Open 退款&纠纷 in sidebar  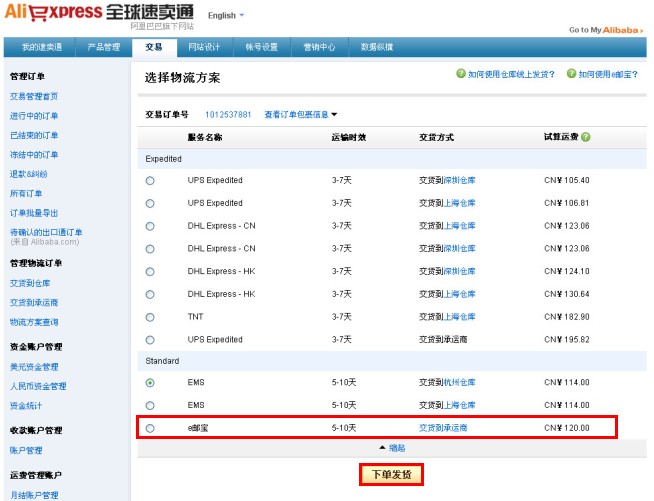(x=28, y=174)
